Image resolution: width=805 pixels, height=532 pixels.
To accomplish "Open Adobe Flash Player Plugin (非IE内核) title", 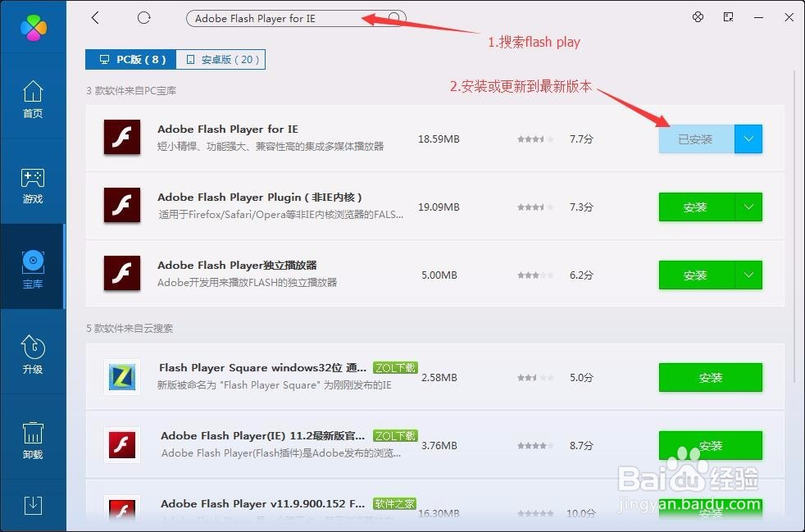I will pyautogui.click(x=260, y=198).
